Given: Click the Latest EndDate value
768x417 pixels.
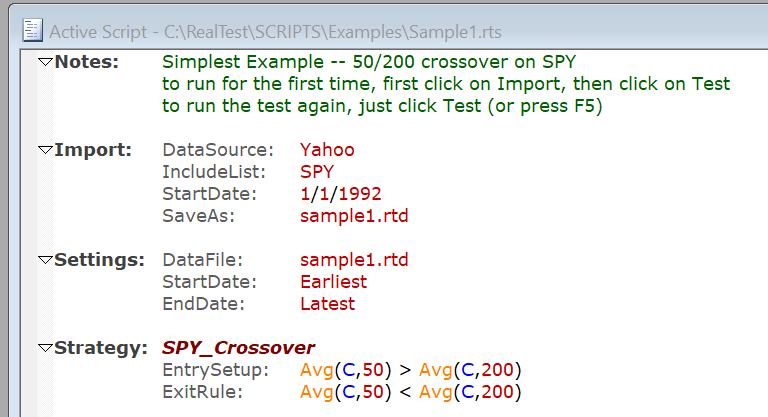Looking at the screenshot, I should [x=327, y=304].
